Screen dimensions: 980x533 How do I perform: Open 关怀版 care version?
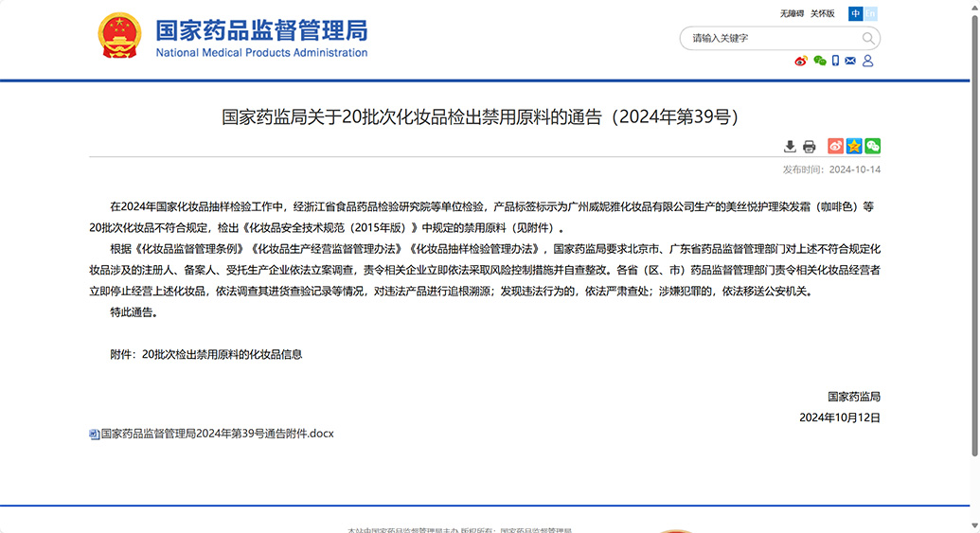pyautogui.click(x=823, y=13)
